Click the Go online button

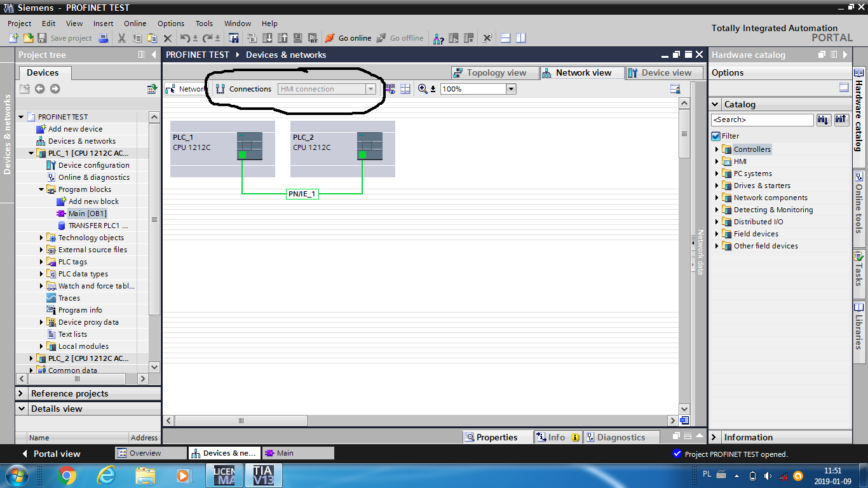tap(348, 38)
